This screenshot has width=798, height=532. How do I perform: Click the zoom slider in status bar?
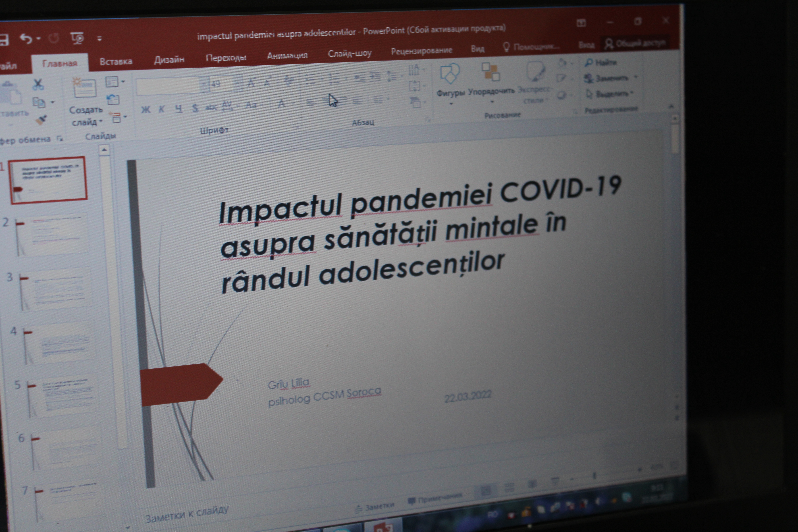594,476
